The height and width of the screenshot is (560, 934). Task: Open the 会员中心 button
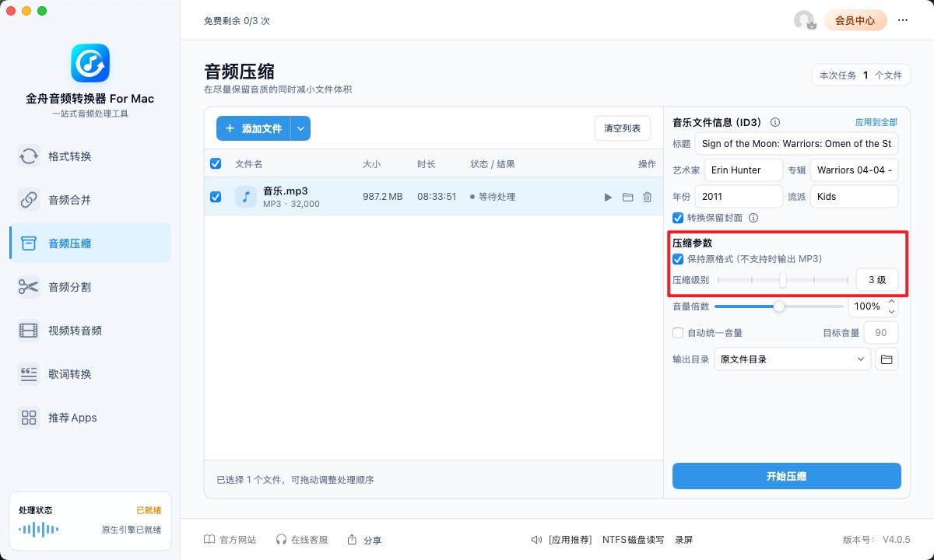point(855,21)
